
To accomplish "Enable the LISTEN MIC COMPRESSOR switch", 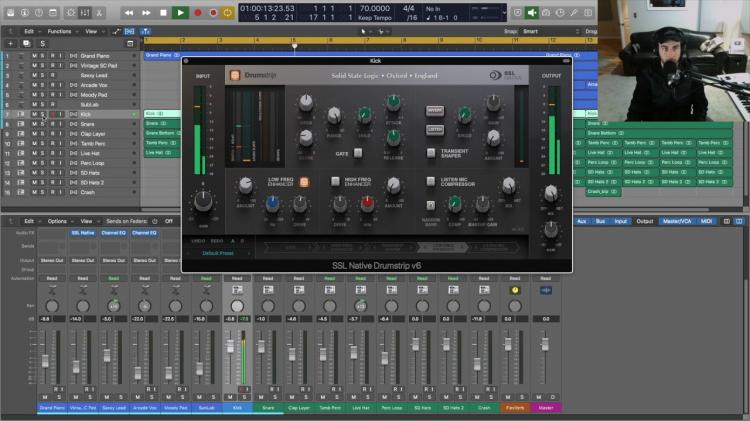I will point(430,181).
